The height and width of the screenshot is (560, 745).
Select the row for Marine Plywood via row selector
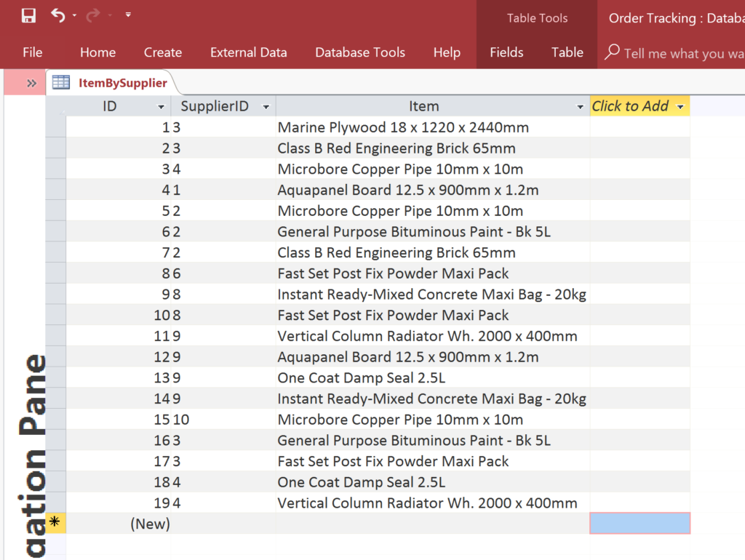pos(55,127)
